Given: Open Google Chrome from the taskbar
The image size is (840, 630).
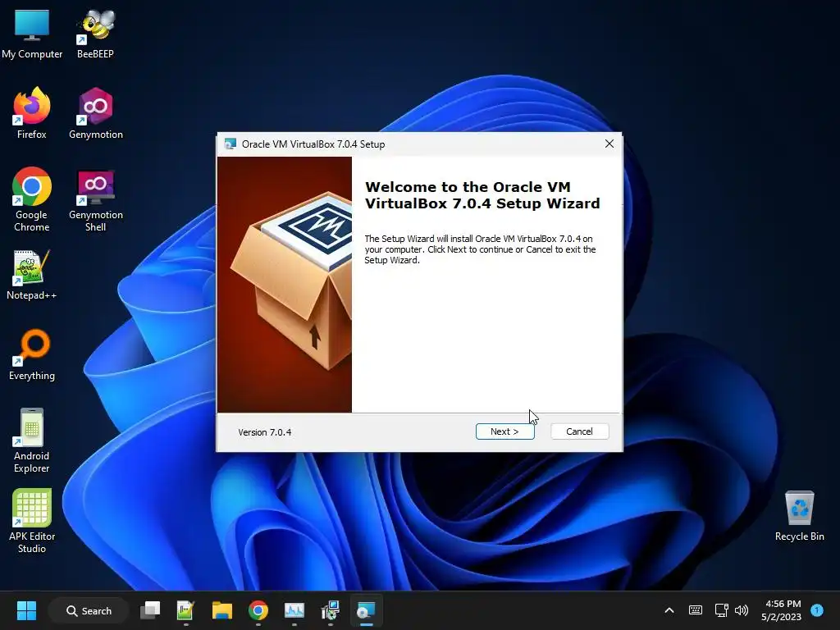Looking at the screenshot, I should [x=258, y=610].
